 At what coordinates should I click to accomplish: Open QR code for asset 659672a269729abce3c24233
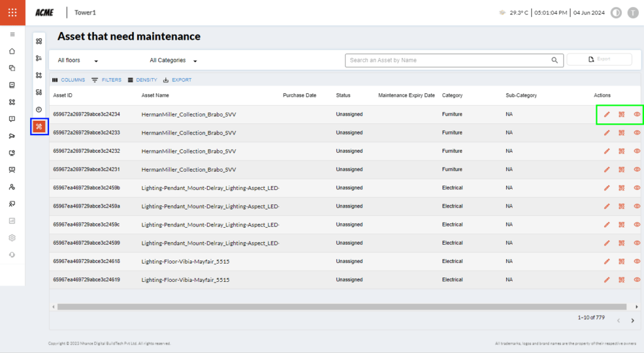click(621, 133)
